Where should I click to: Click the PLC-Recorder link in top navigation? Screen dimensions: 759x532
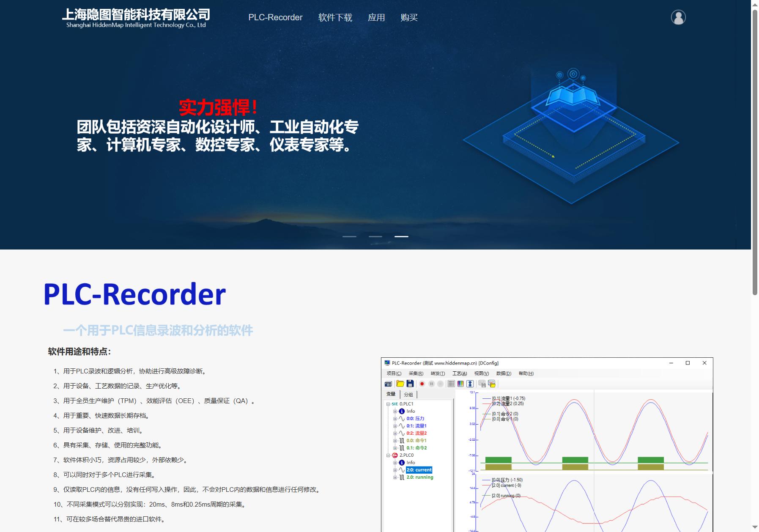(x=275, y=17)
